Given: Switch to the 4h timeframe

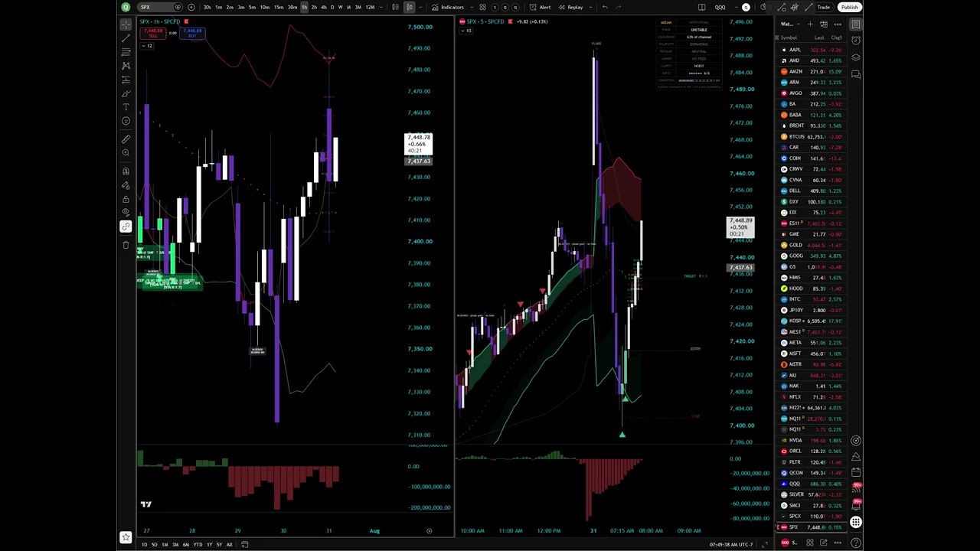Looking at the screenshot, I should click(x=323, y=7).
